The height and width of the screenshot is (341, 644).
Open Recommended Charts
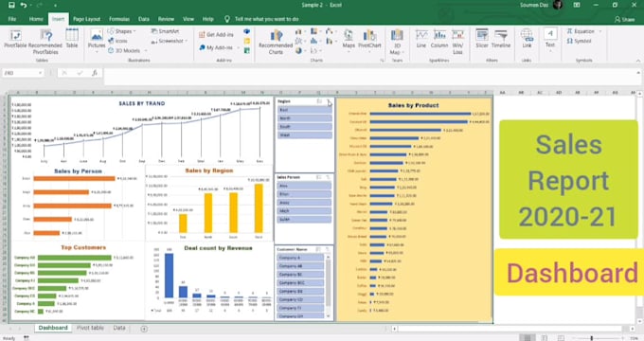[276, 42]
